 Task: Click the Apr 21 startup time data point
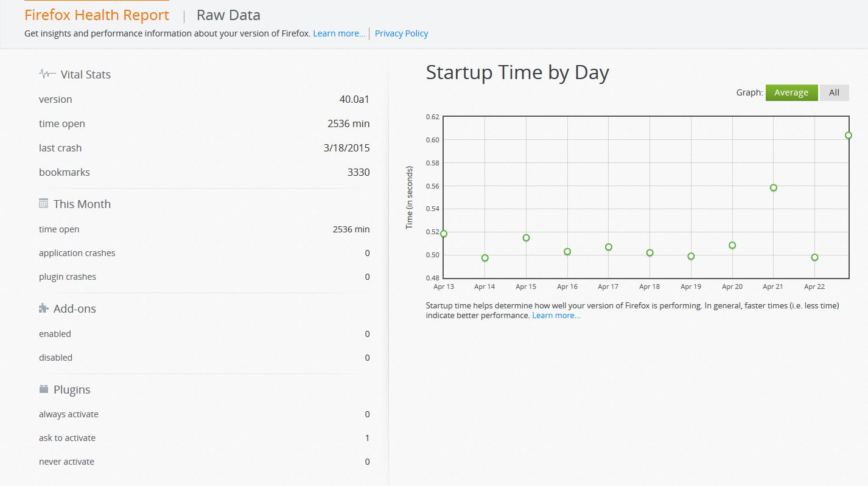point(774,188)
